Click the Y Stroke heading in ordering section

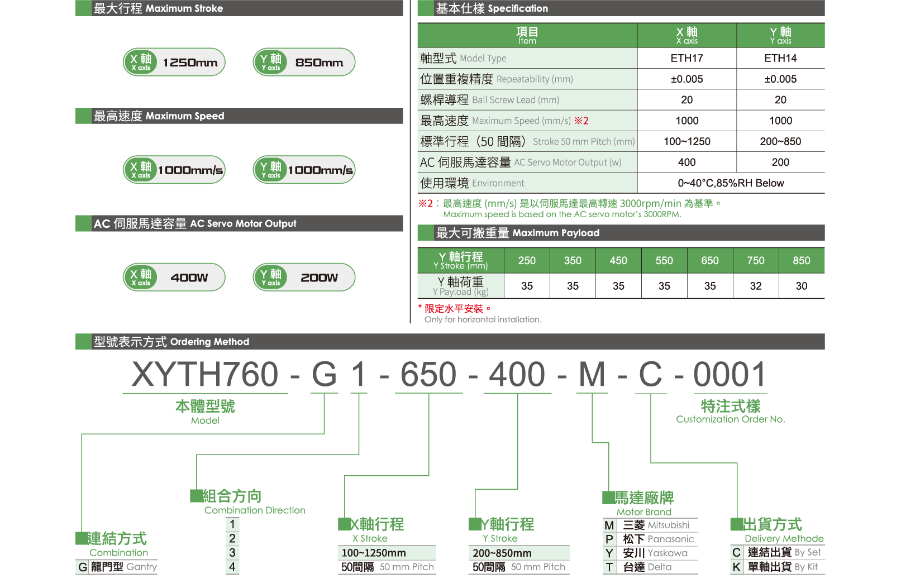tap(501, 530)
